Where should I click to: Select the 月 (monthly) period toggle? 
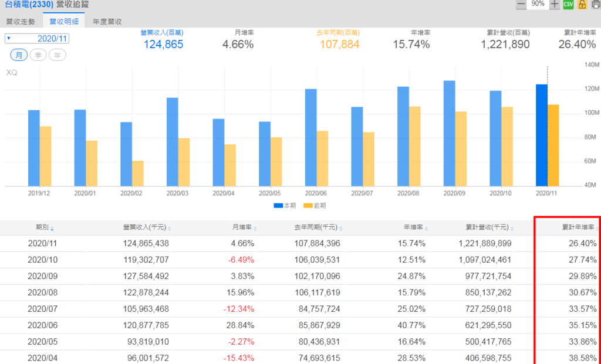click(19, 55)
